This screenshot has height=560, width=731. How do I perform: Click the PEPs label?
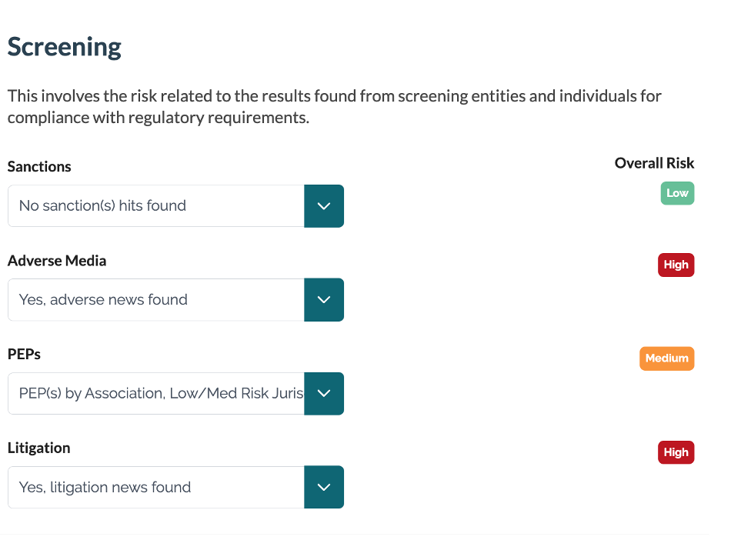pos(24,354)
